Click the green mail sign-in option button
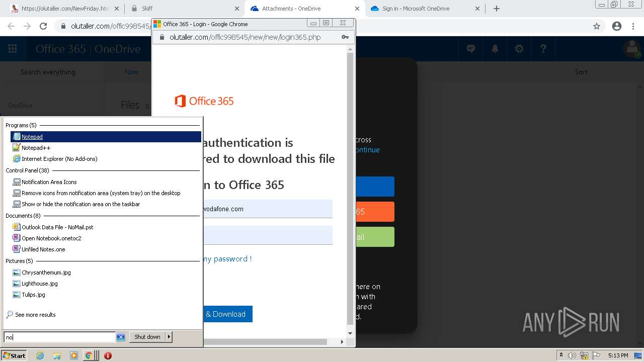 [x=374, y=237]
